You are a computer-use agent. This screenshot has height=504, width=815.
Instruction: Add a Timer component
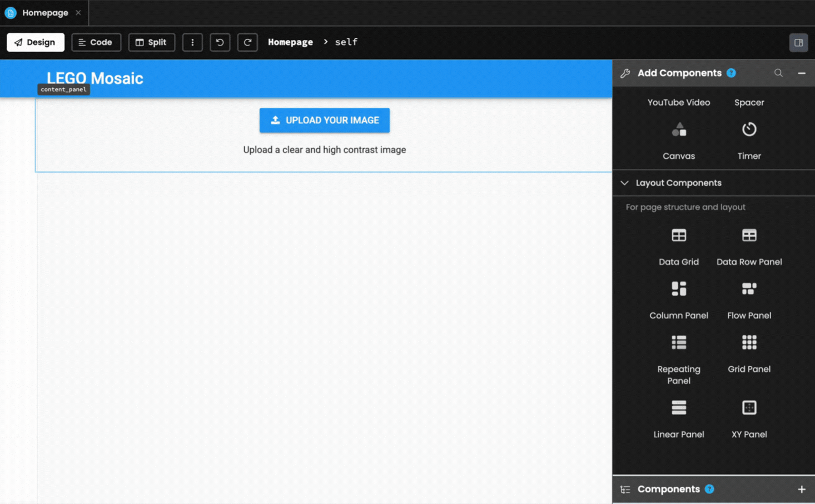(749, 141)
